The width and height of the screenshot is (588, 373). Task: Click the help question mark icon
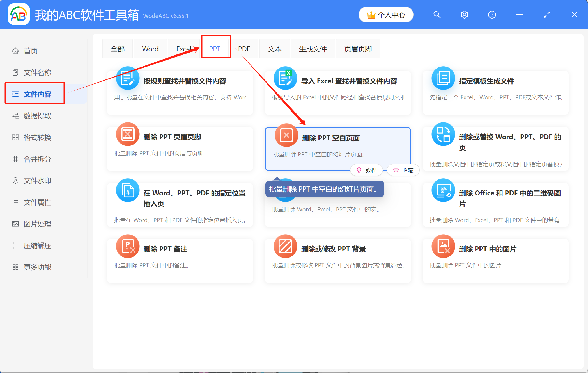[x=492, y=15]
